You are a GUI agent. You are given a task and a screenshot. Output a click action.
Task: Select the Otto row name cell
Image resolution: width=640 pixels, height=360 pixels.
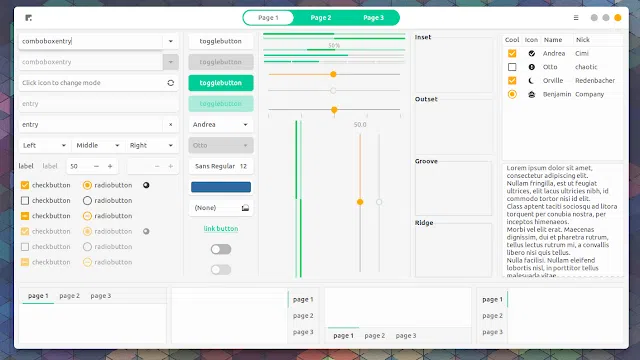[550, 67]
